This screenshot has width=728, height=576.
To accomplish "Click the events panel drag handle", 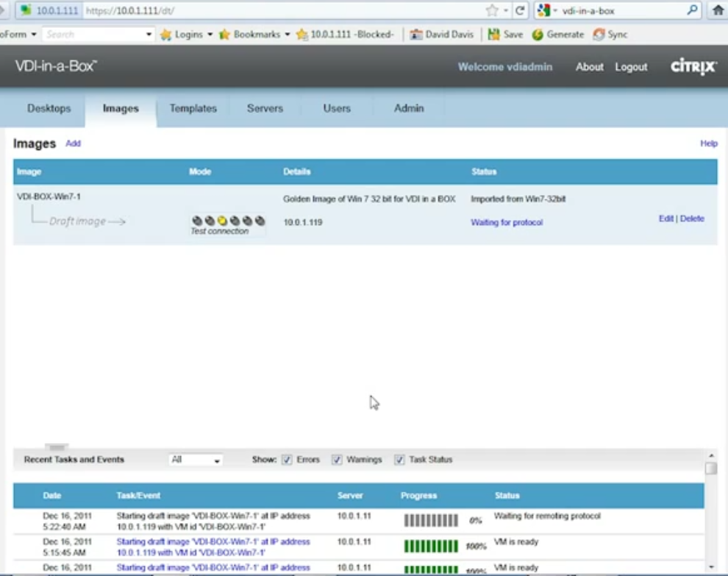I will click(57, 447).
